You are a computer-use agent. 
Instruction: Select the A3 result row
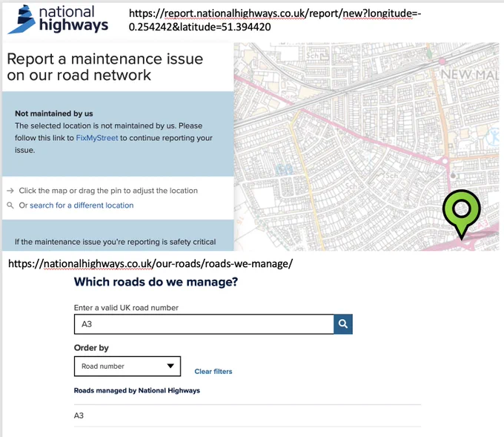coord(247,415)
